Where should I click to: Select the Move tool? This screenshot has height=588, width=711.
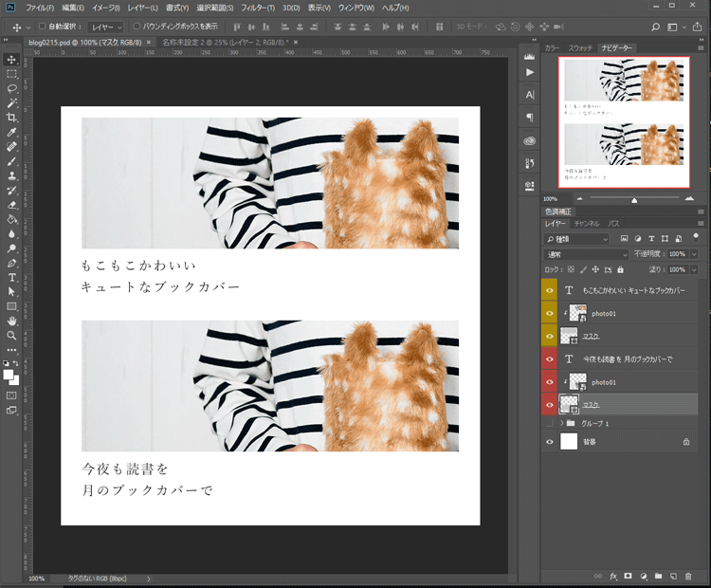coord(11,60)
